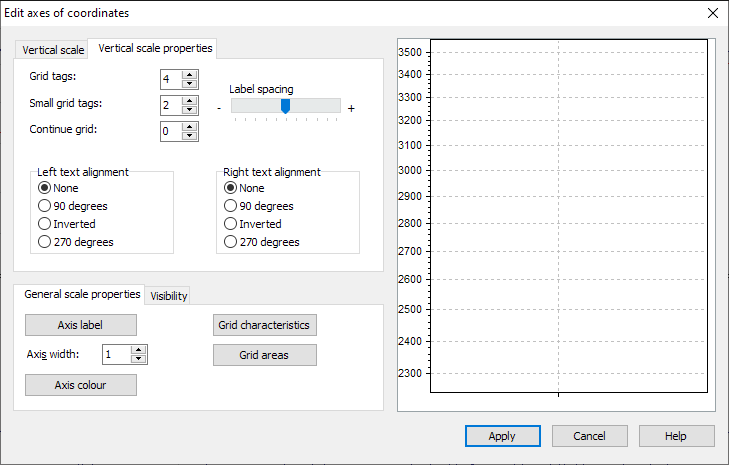Open the Axis colour picker
Image resolution: width=729 pixels, height=465 pixels.
point(81,385)
